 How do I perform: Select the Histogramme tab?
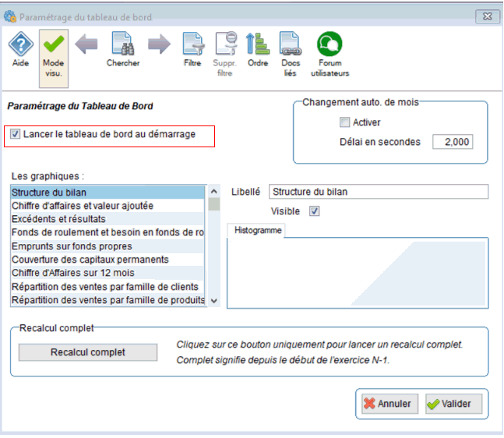tap(256, 231)
